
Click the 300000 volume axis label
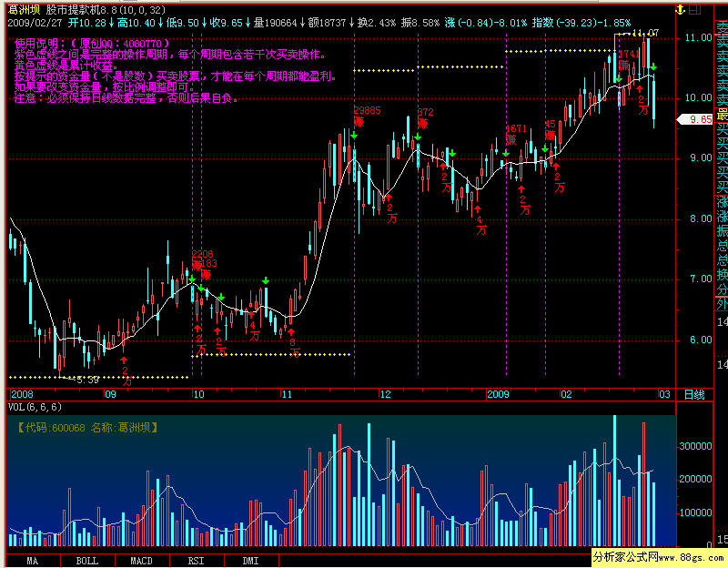[x=695, y=446]
